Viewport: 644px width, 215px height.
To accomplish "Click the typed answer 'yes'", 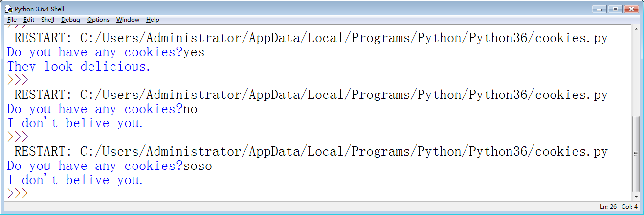I will tap(194, 52).
